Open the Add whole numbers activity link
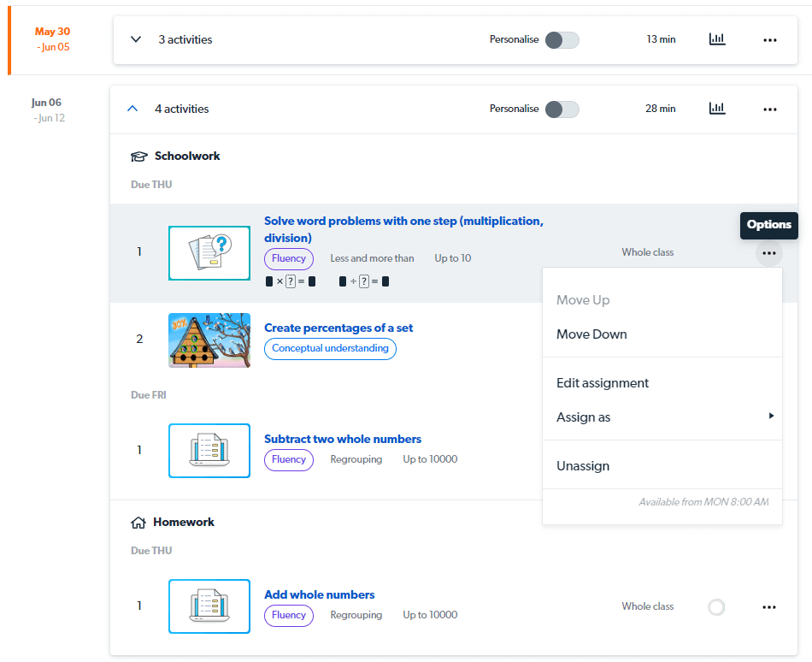The height and width of the screenshot is (662, 812). [320, 594]
